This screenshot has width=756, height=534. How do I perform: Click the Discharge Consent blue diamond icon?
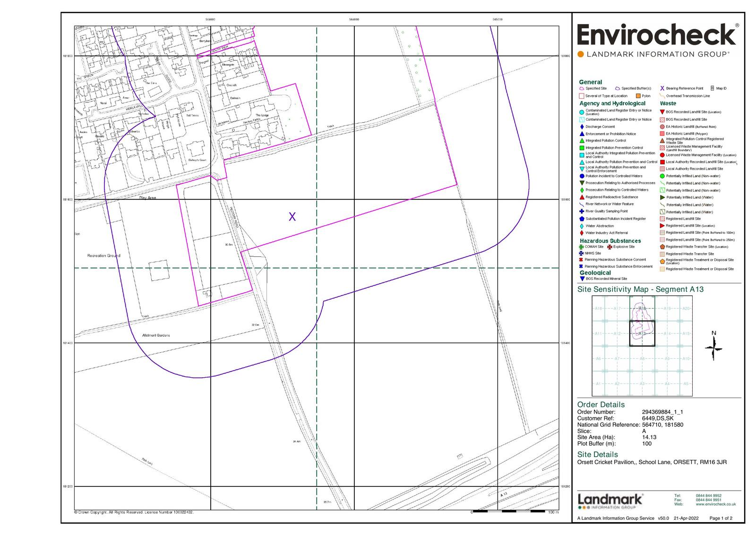point(582,127)
